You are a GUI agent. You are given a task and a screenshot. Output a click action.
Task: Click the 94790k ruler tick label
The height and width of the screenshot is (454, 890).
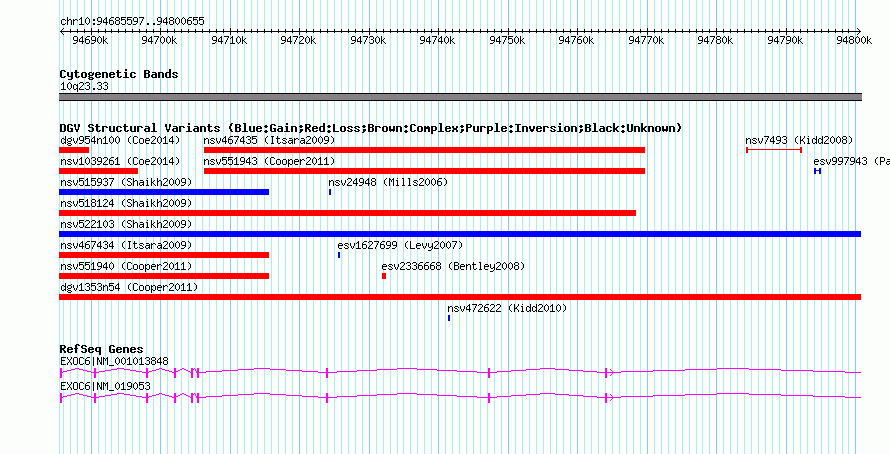[786, 40]
